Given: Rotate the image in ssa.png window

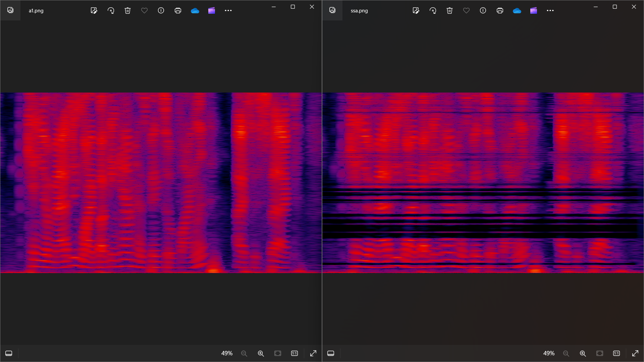Looking at the screenshot, I should (x=433, y=10).
